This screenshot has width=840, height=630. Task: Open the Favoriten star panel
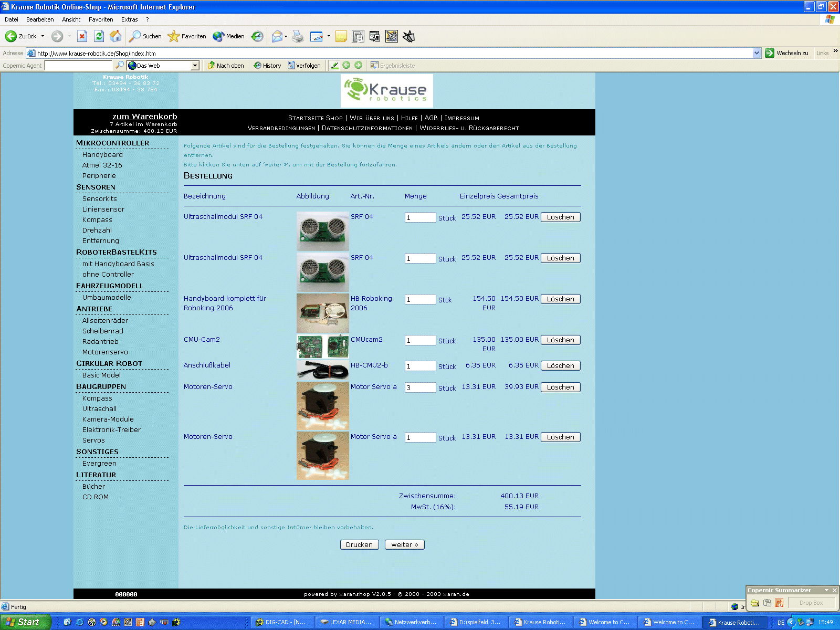tap(186, 36)
